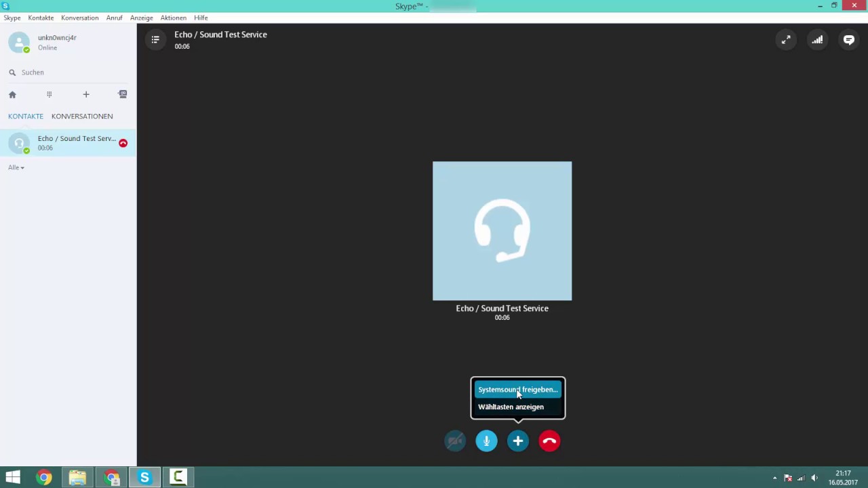Click the network signal tray icon
Image resolution: width=868 pixels, height=488 pixels.
[x=801, y=478]
